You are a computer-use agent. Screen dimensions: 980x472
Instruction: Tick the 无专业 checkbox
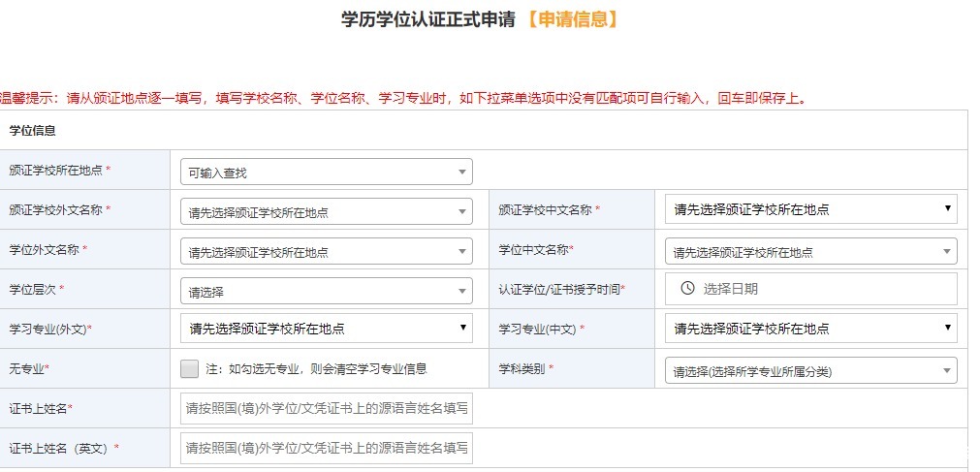[189, 368]
